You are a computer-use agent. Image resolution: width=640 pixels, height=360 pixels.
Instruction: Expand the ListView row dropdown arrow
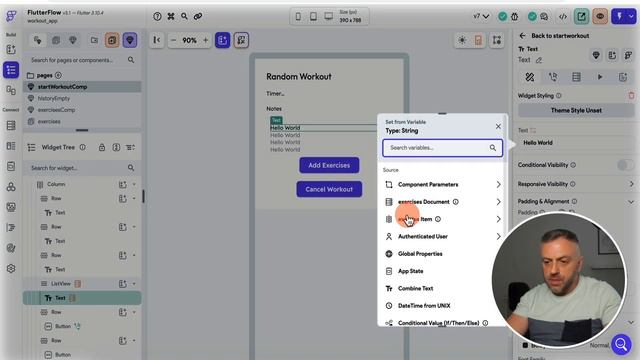coord(134,284)
